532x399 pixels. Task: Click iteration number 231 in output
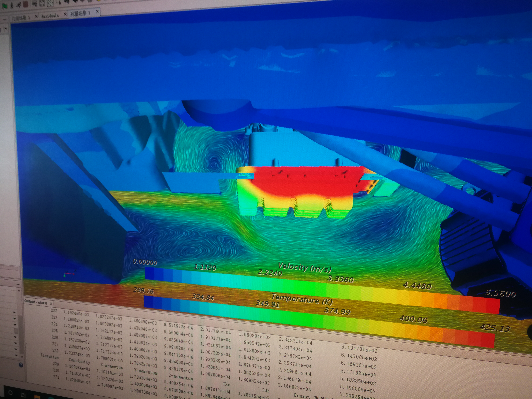(x=56, y=377)
